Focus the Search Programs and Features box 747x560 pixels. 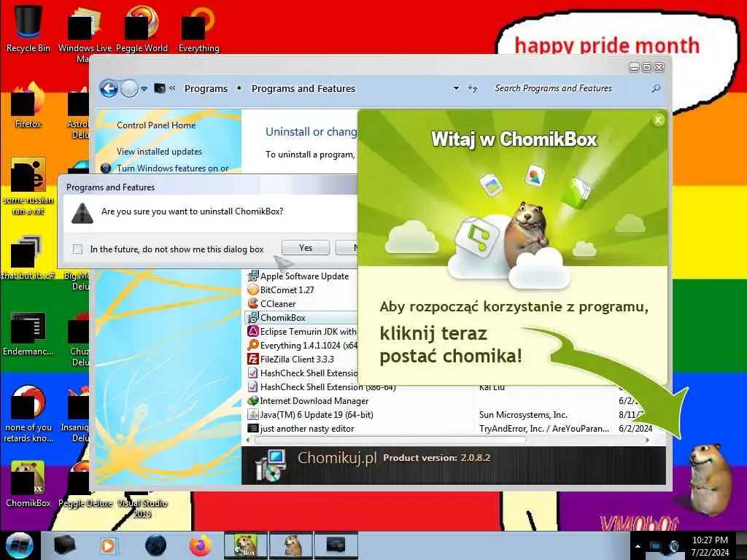click(x=572, y=88)
